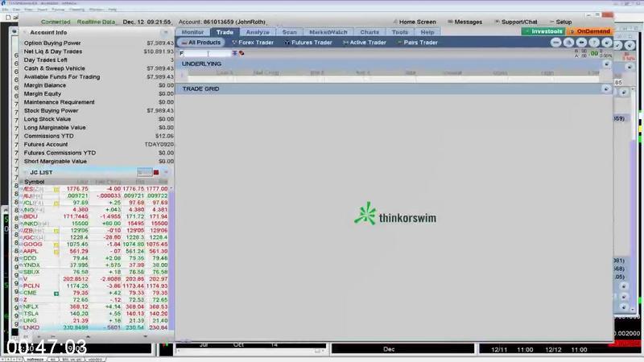The width and height of the screenshot is (644, 362).
Task: Sort watchlist by Symbol column header
Action: [34, 182]
